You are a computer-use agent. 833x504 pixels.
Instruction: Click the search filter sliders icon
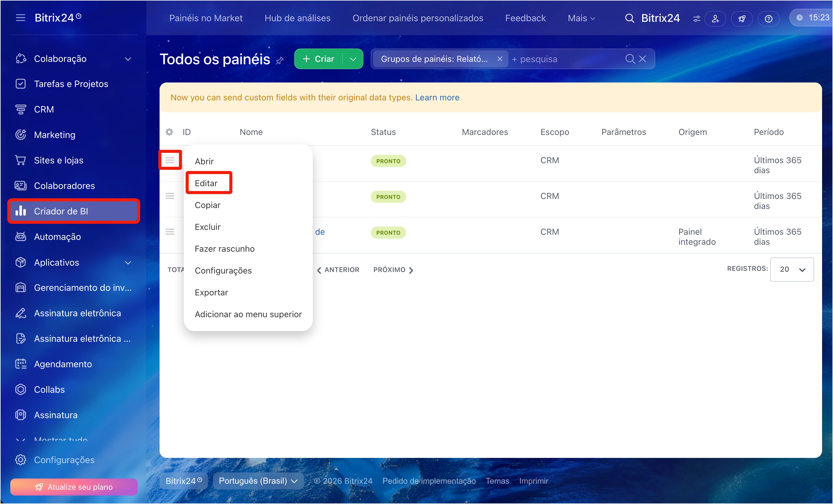696,18
